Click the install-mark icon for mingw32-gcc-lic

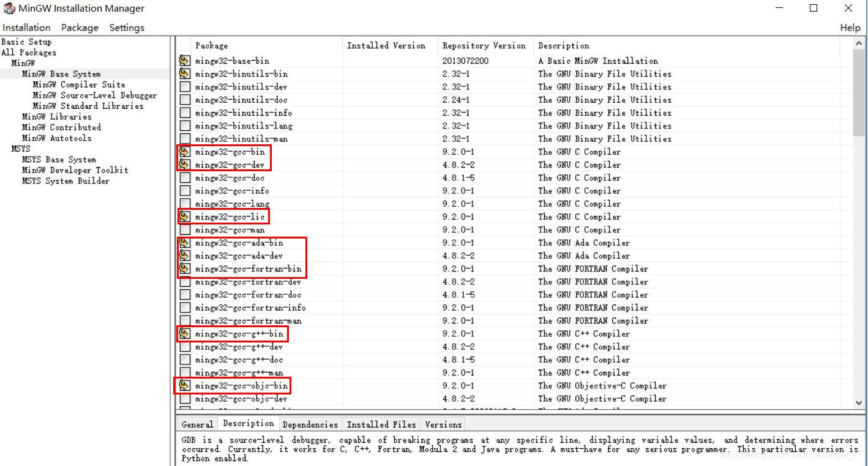pyautogui.click(x=185, y=216)
